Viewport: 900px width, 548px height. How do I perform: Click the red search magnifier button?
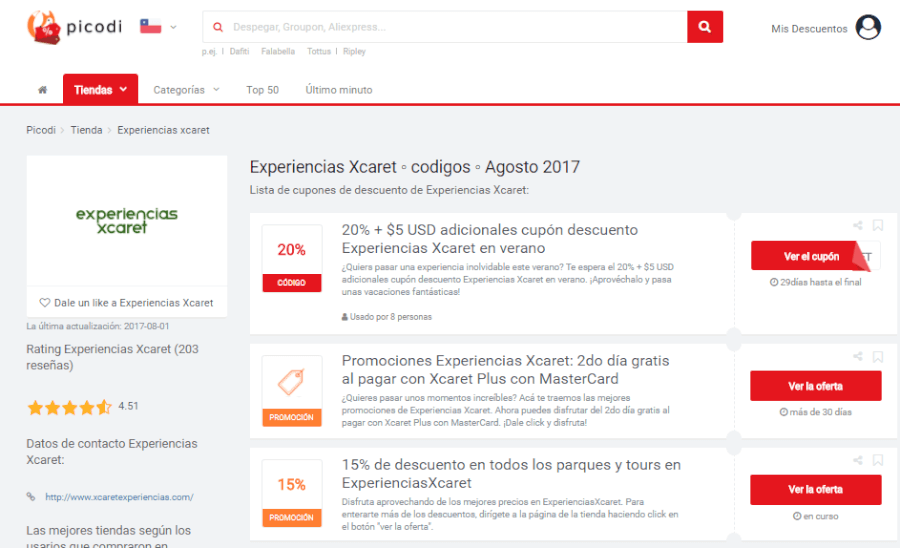click(705, 27)
